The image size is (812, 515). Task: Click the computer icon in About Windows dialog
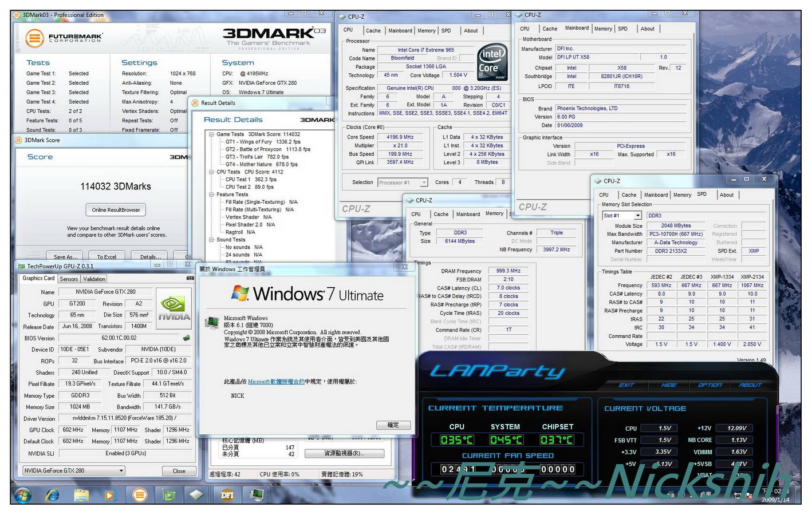point(212,322)
